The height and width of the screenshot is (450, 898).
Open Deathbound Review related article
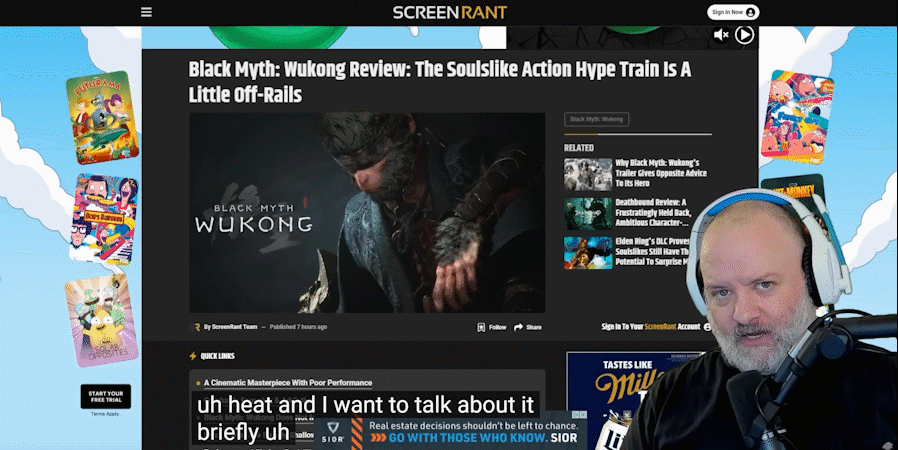tap(653, 212)
